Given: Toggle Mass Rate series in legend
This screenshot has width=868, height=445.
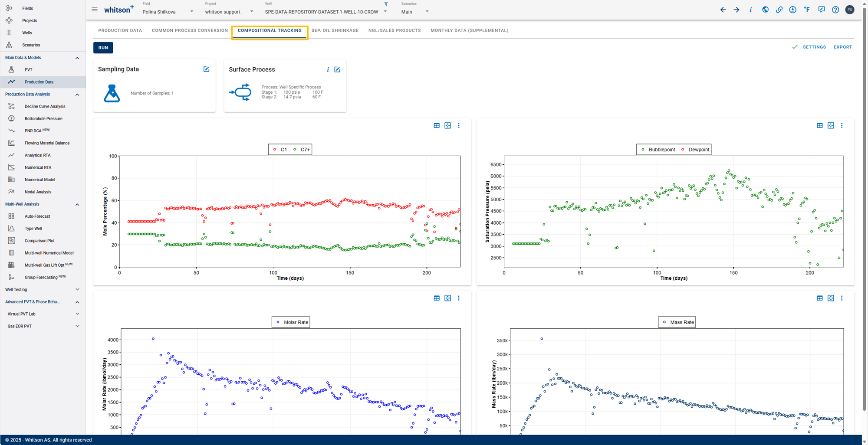Looking at the screenshot, I should pos(678,322).
